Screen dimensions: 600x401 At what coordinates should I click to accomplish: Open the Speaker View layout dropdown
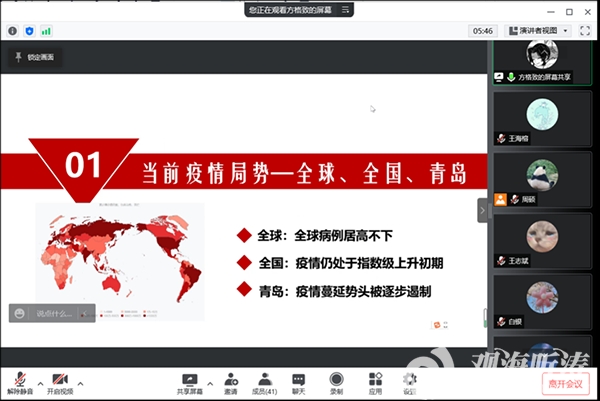[538, 31]
